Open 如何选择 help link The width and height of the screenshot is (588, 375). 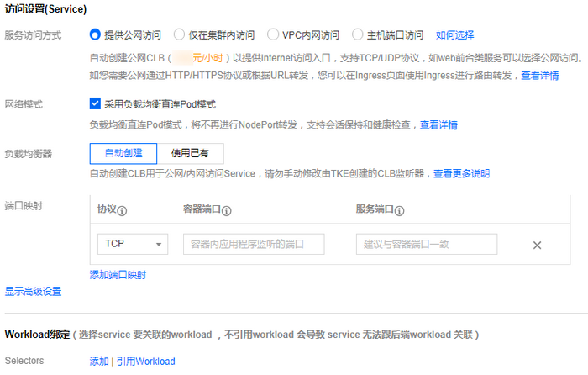(x=455, y=35)
